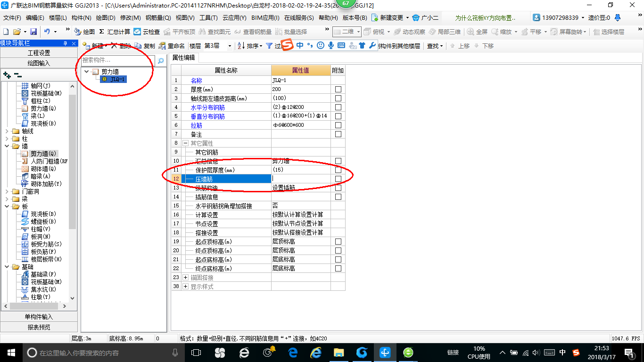
Task: Select 砌体墙(Q) tree item
Action: click(x=39, y=169)
